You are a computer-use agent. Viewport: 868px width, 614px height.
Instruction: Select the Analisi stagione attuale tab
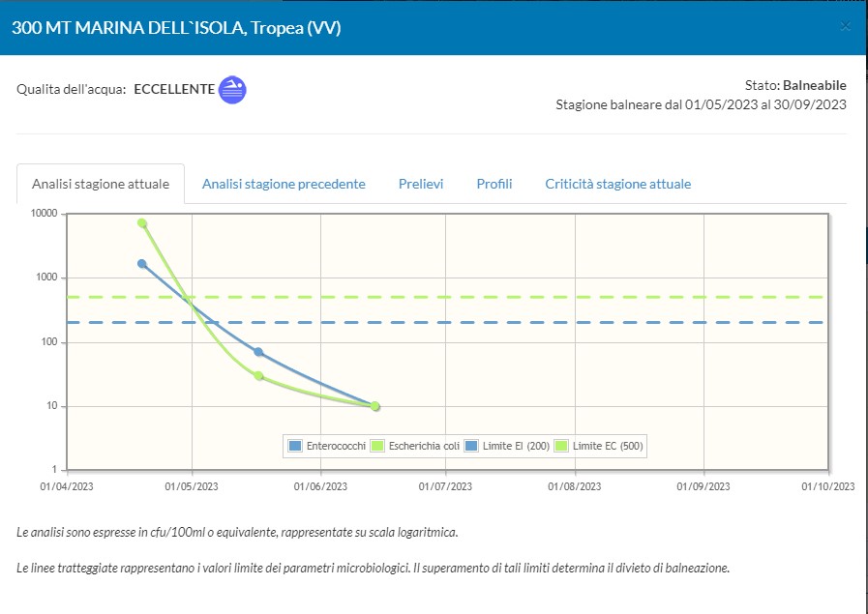(101, 184)
